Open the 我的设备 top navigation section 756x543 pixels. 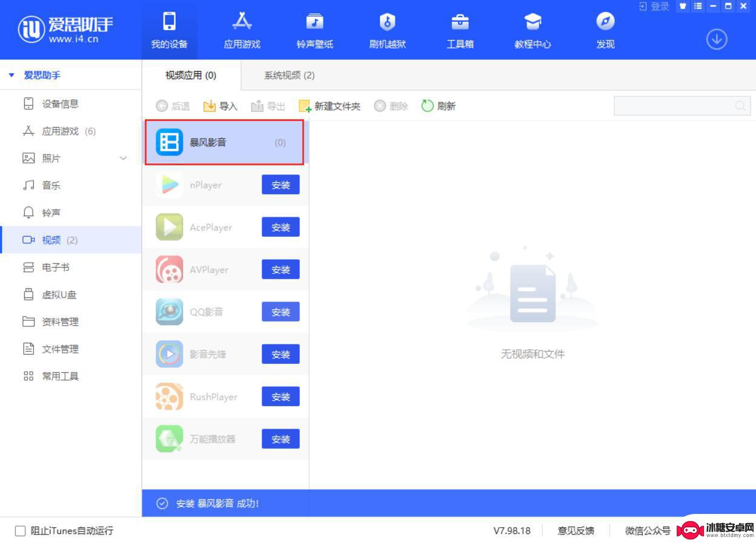[x=169, y=30]
